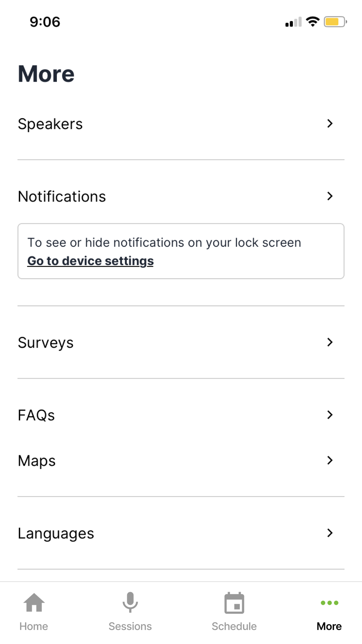Tap the cellular signal bars icon

[293, 22]
